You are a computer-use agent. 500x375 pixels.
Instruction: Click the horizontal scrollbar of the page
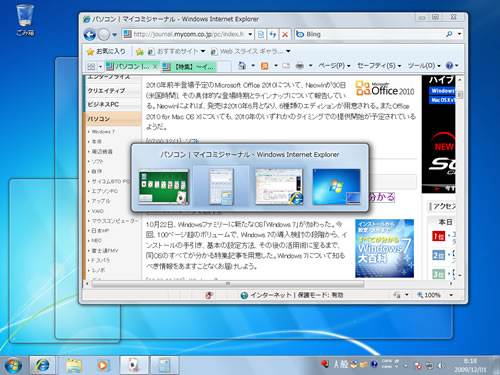[228, 284]
